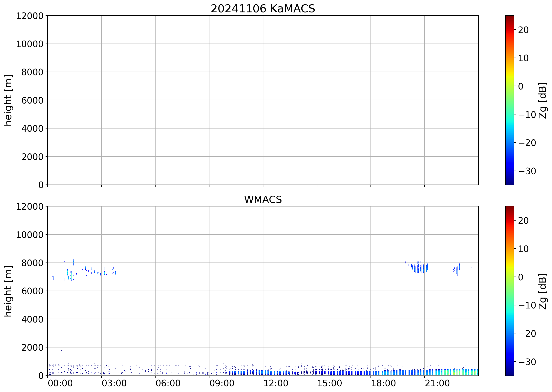552x392 pixels.
Task: Click the '20' label on the top colorbar
Action: (523, 30)
